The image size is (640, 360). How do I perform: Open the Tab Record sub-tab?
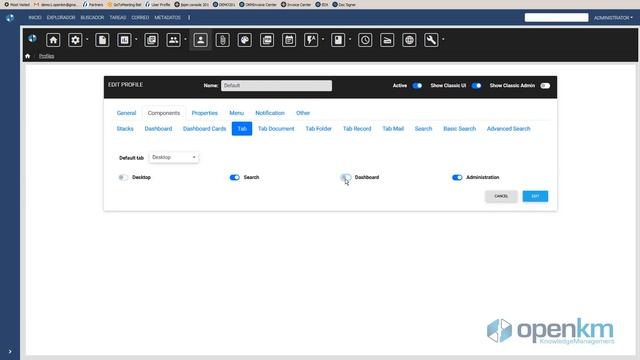tap(357, 129)
